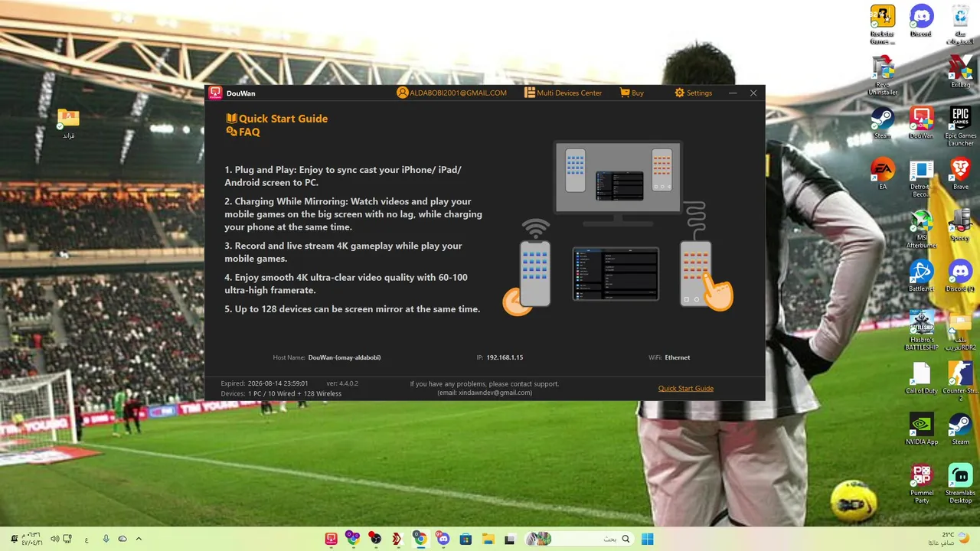The image size is (980, 551).
Task: Open the Windows Start menu
Action: coord(647,539)
